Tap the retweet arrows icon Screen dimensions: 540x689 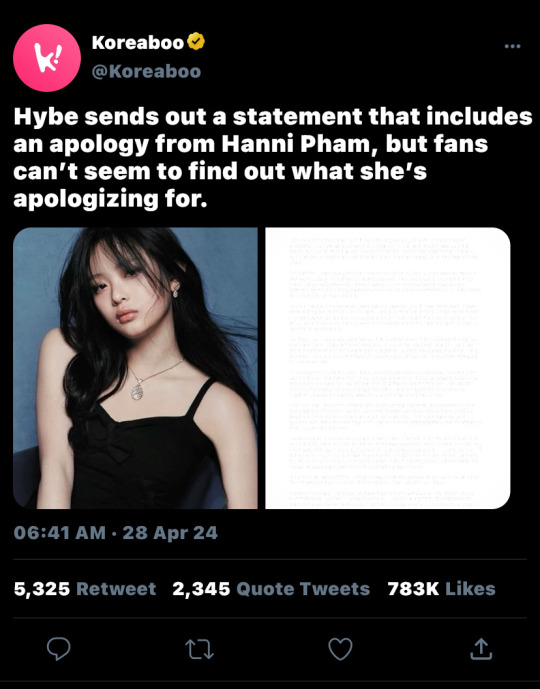pyautogui.click(x=199, y=649)
